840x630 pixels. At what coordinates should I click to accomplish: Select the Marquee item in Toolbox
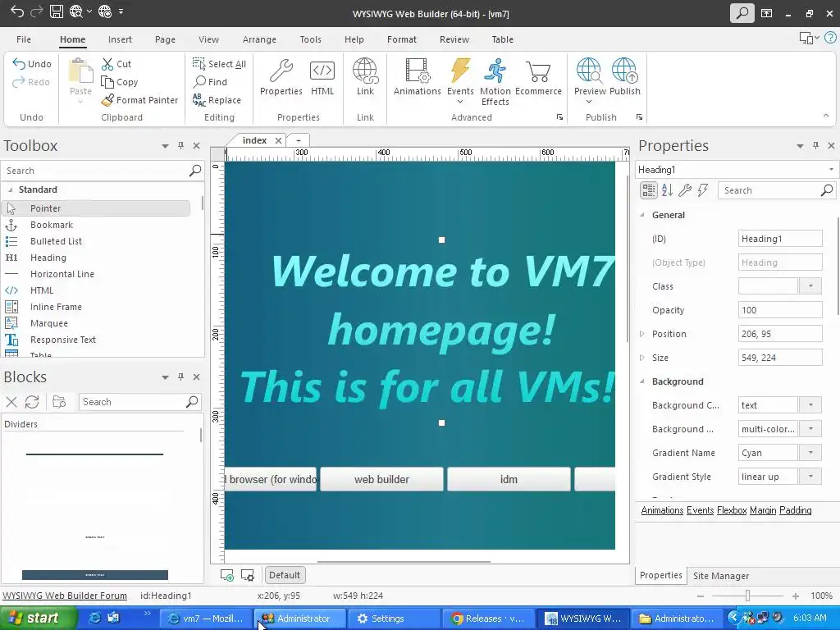49,323
